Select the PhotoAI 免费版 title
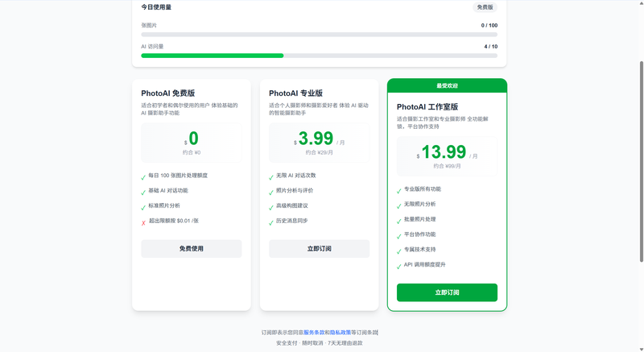 pyautogui.click(x=168, y=93)
